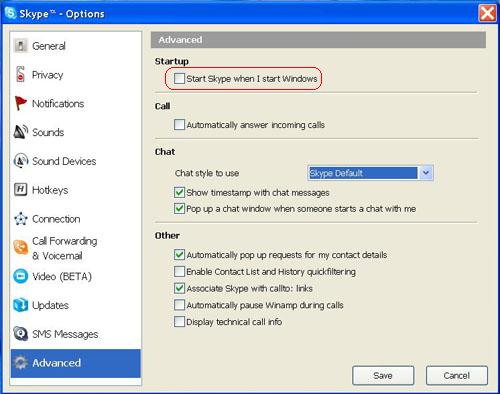
Task: Click the Sound Devices icon
Action: pyautogui.click(x=21, y=161)
